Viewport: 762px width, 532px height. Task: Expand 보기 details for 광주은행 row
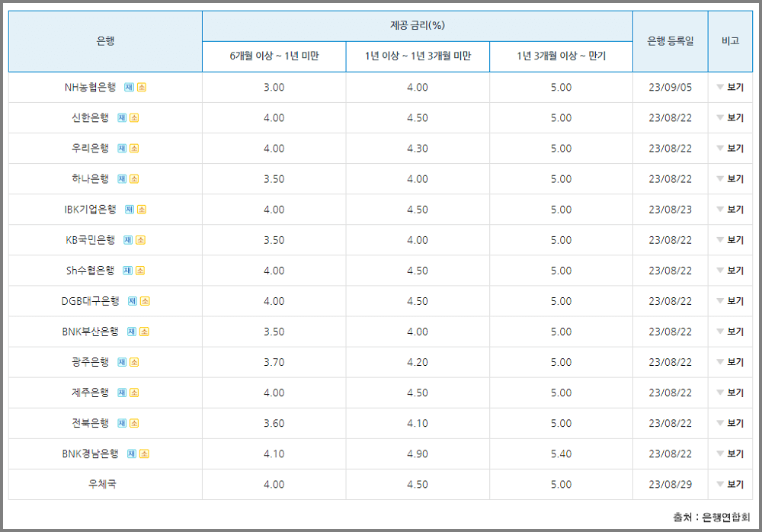730,362
